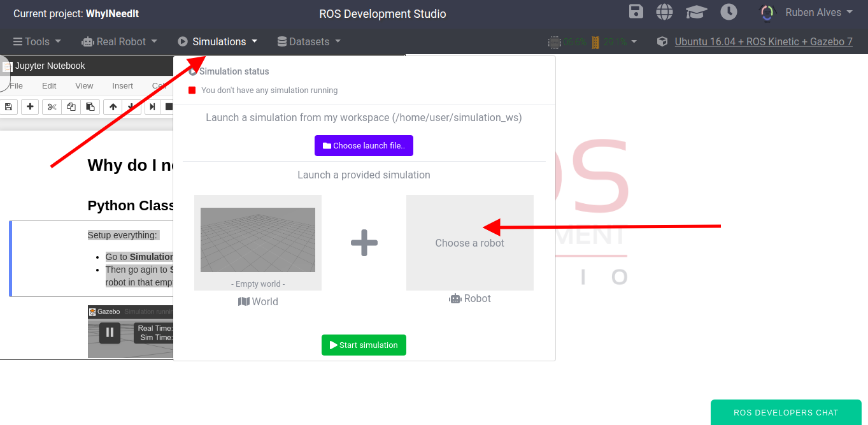868x425 pixels.
Task: Click the clock icon in header
Action: coord(729,12)
